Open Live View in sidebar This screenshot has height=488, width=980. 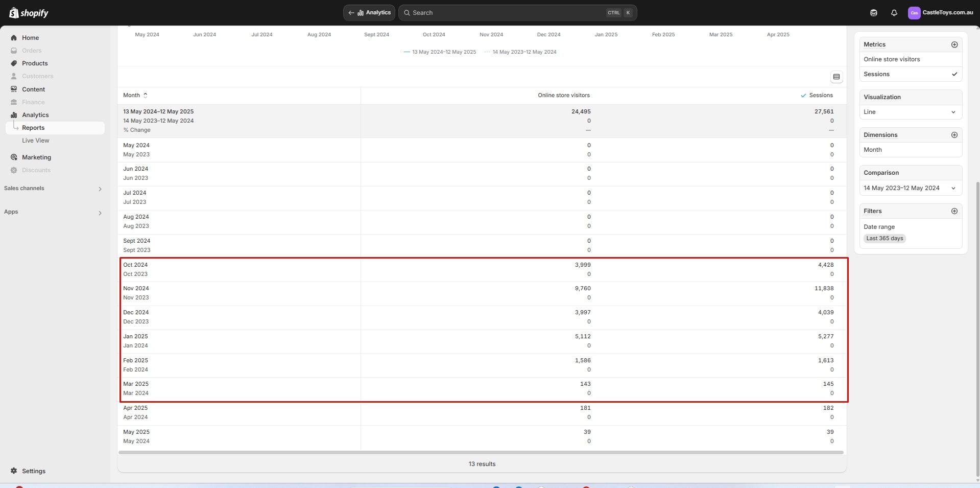coord(35,141)
